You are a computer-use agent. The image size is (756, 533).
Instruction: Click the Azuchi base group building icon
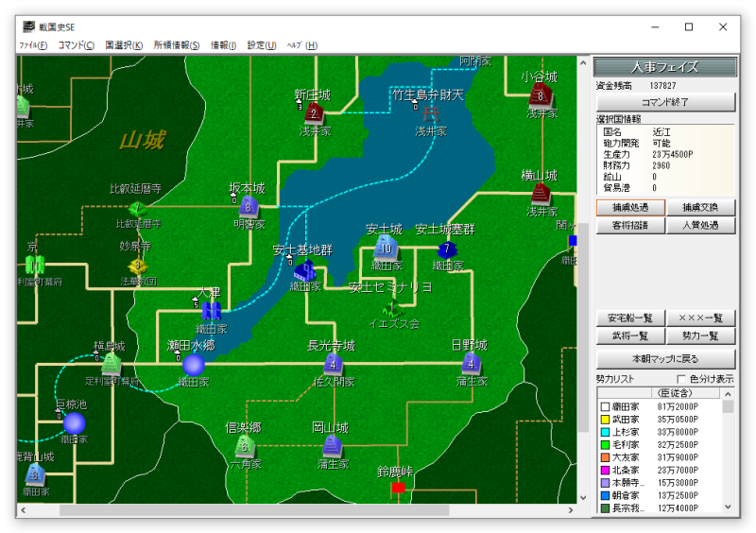coord(304,270)
